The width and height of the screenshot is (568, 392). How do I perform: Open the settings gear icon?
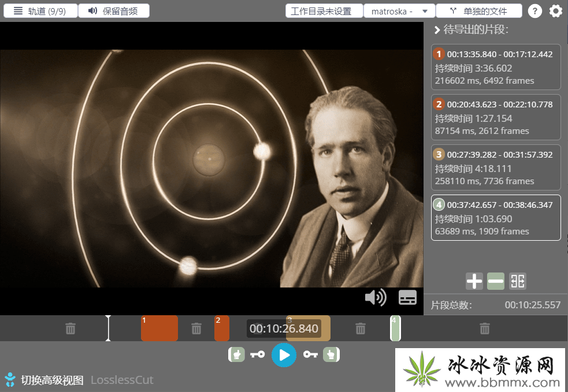pyautogui.click(x=556, y=11)
